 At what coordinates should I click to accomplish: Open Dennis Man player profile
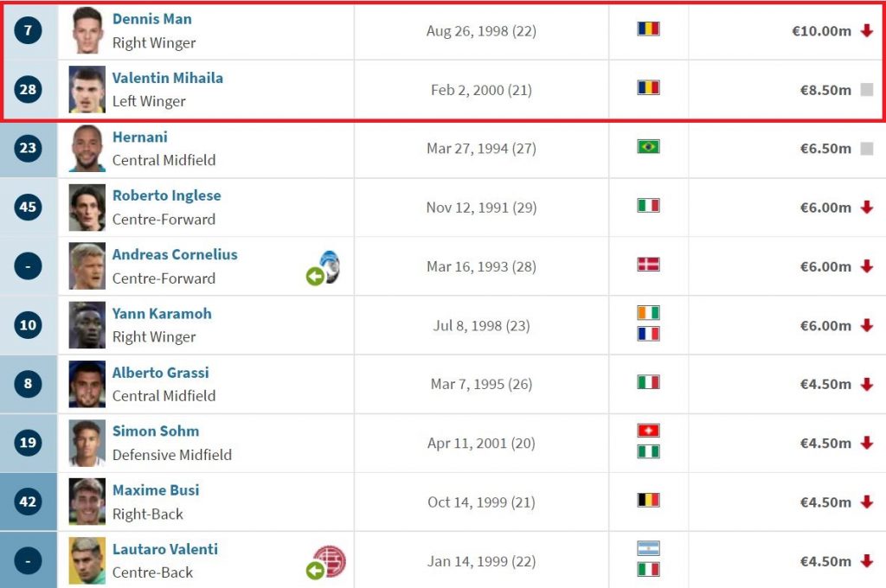coord(152,19)
